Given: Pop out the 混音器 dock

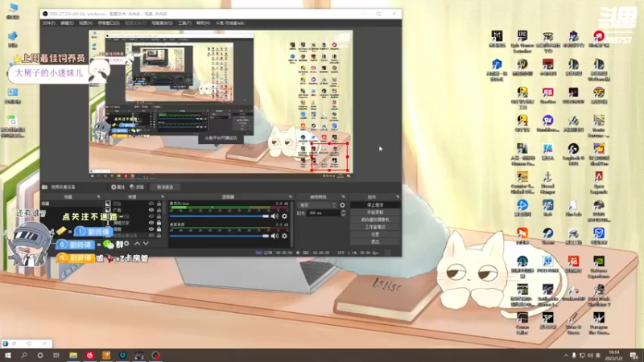Looking at the screenshot, I should pyautogui.click(x=291, y=197).
